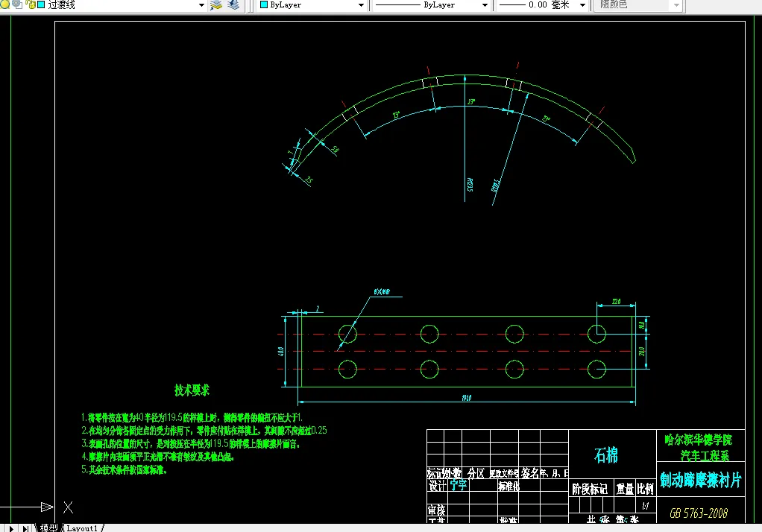Viewport: 762px width, 532px height.
Task: Click the 审核 label in title block
Action: pyautogui.click(x=436, y=510)
